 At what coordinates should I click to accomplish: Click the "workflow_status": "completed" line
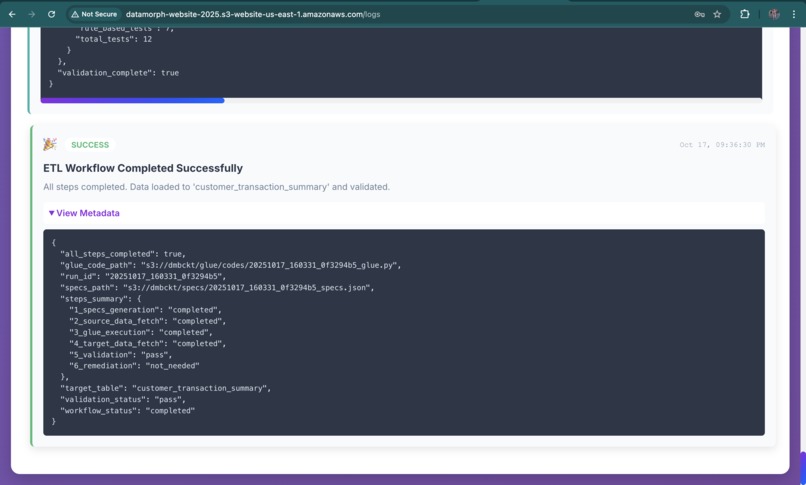[x=127, y=411]
